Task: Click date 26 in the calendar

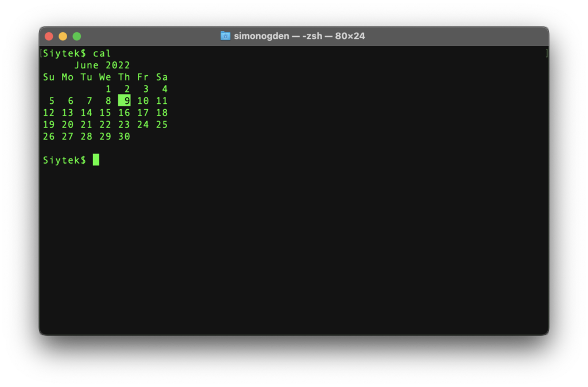Action: point(49,137)
